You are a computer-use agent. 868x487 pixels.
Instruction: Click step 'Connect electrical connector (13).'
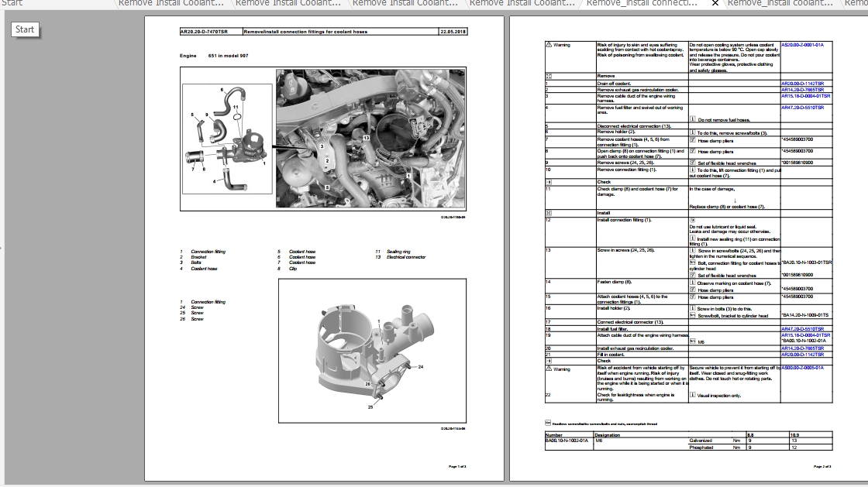[630, 322]
